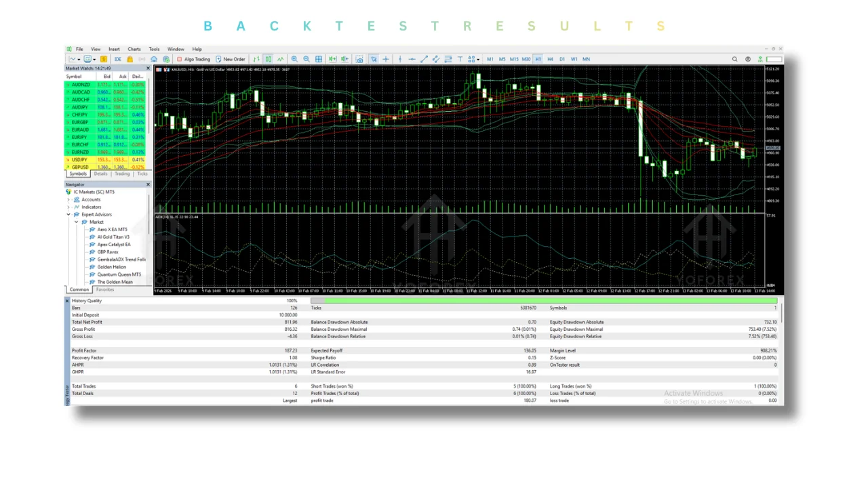Collapse the Expert Advisors node
Viewport: 868px width, 488px height.
point(68,215)
